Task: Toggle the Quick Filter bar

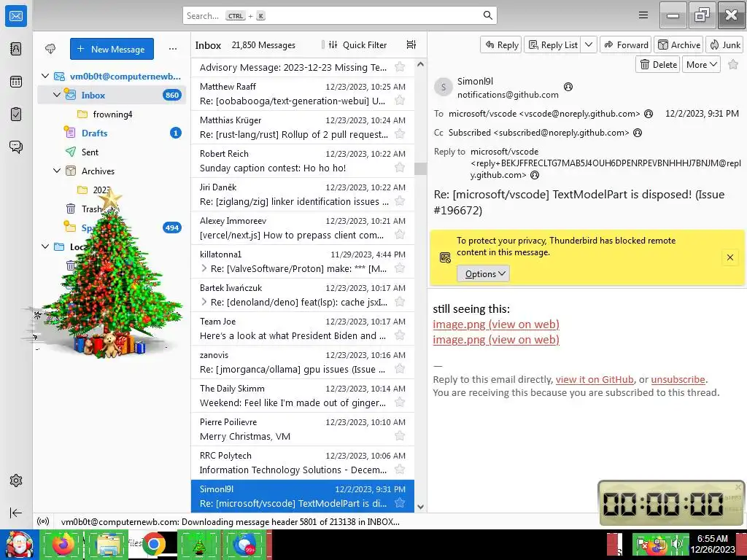Action: point(357,44)
